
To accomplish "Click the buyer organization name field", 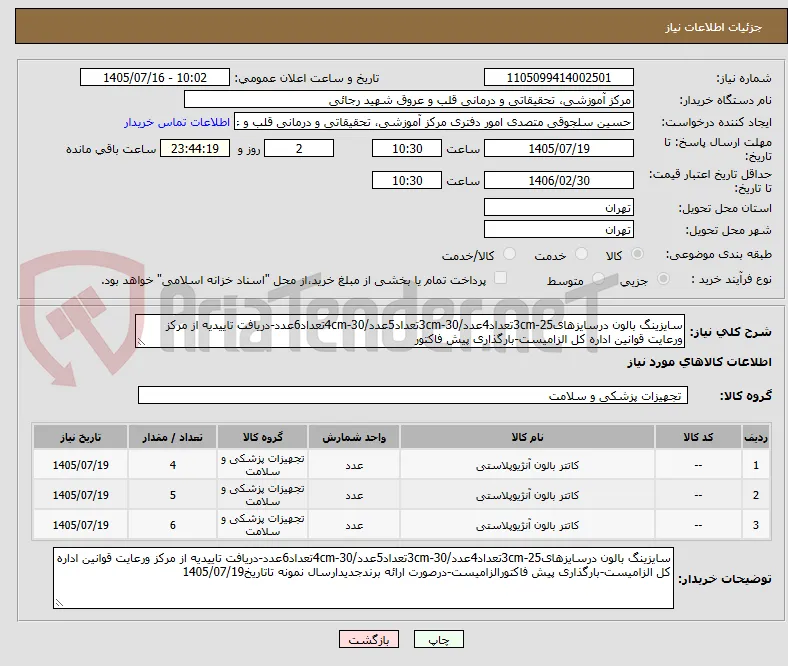I will pyautogui.click(x=409, y=100).
